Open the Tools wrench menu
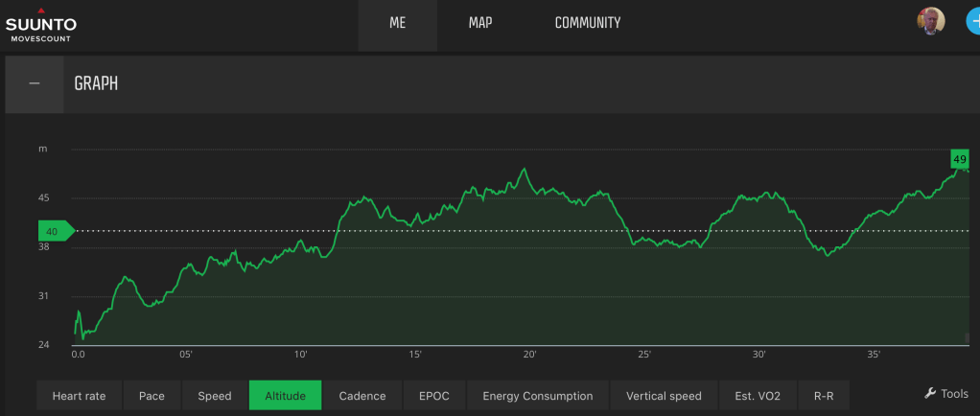Viewport: 980px width, 416px height. tap(946, 394)
